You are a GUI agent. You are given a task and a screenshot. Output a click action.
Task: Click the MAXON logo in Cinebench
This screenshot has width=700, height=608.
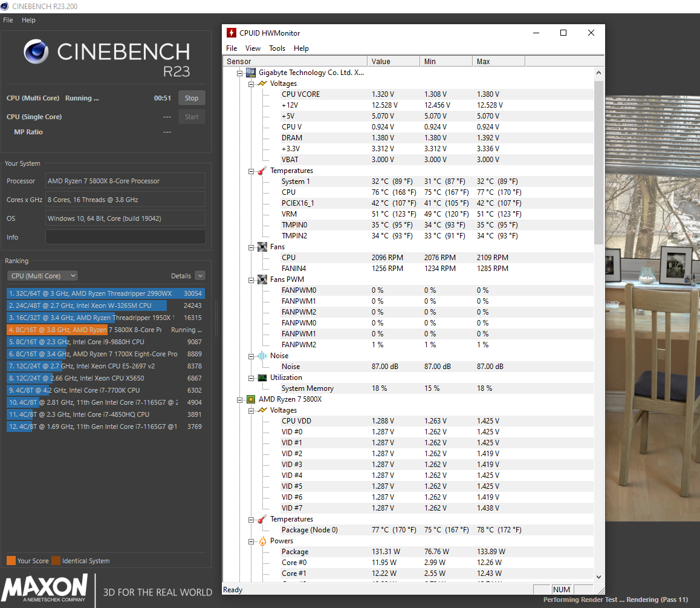pyautogui.click(x=45, y=589)
